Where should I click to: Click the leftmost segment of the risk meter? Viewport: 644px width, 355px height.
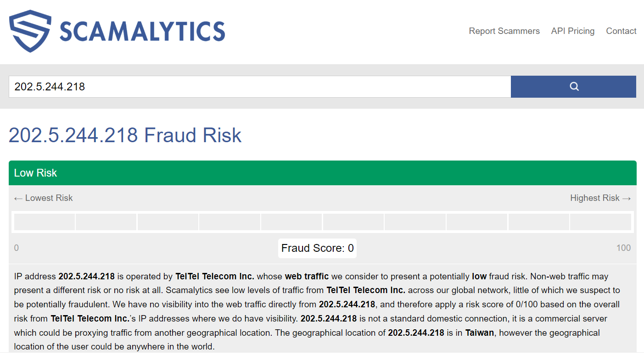[44, 222]
